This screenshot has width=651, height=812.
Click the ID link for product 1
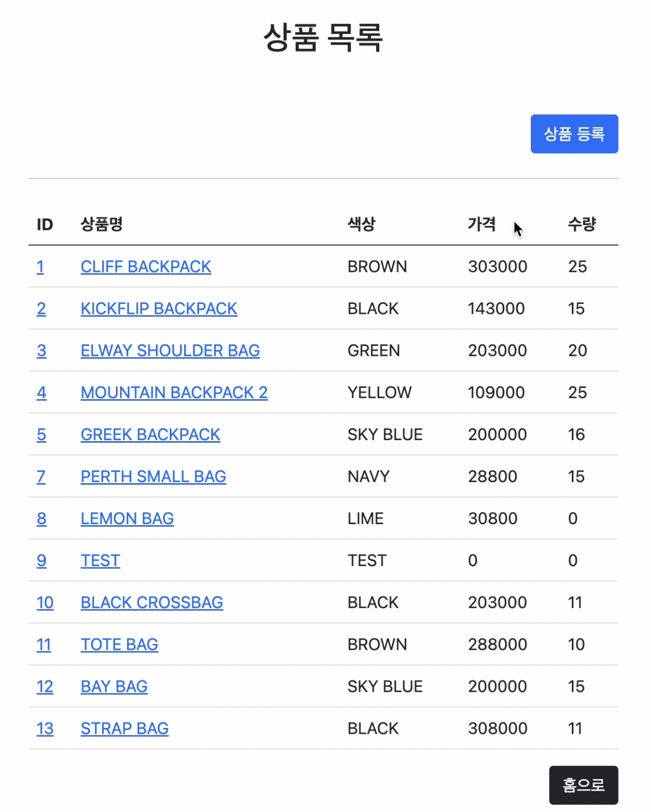point(40,267)
